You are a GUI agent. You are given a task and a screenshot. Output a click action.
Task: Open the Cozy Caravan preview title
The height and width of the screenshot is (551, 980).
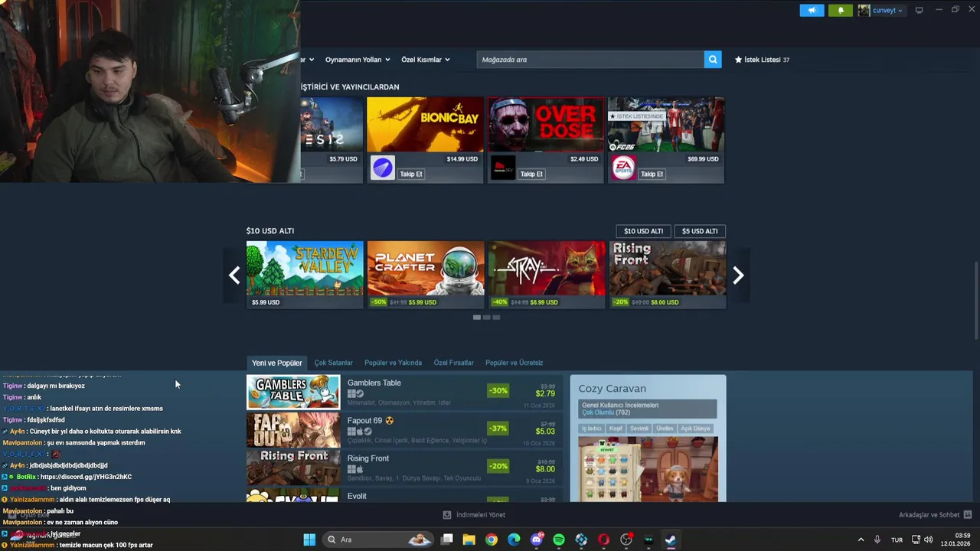point(612,389)
